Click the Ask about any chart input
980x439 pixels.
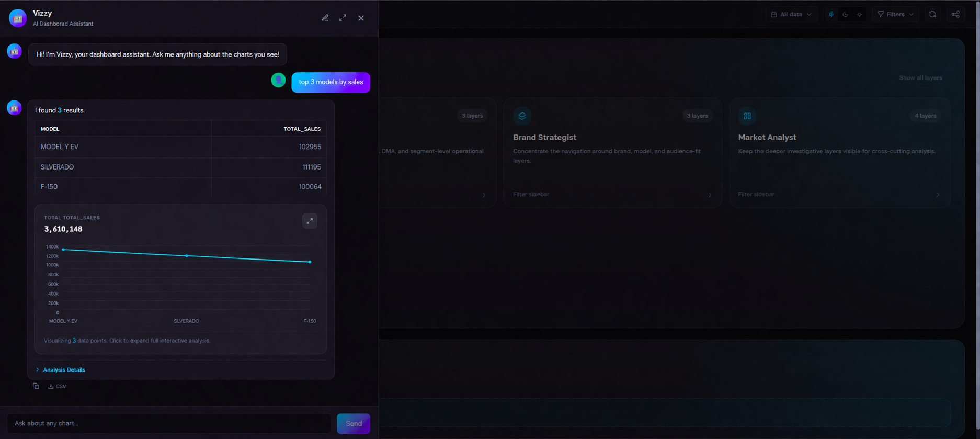(x=168, y=423)
